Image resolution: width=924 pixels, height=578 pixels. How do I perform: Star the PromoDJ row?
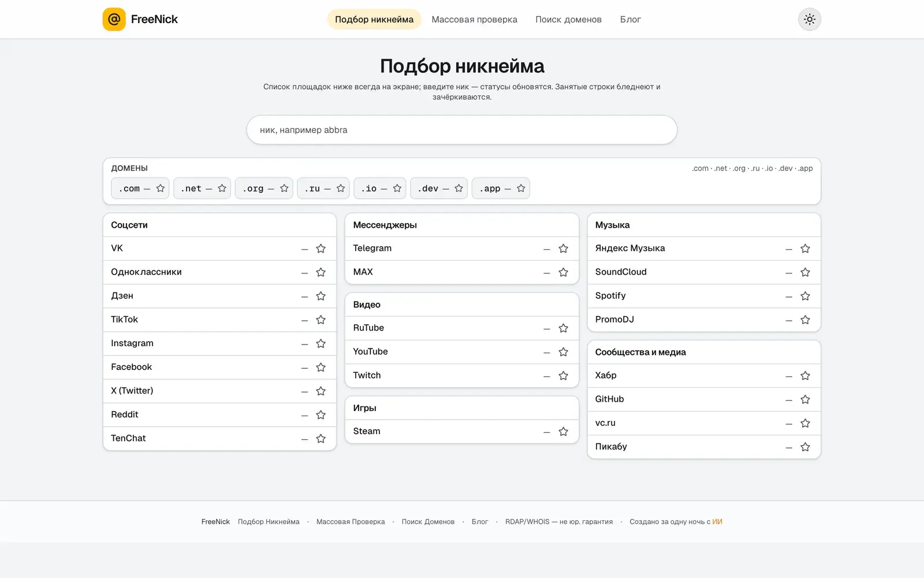click(x=806, y=320)
